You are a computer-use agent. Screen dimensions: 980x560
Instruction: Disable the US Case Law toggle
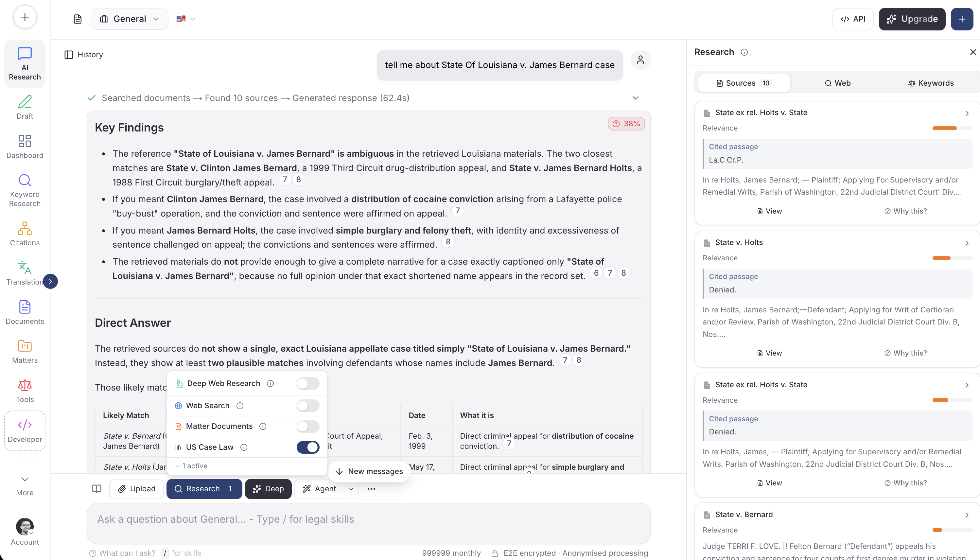pyautogui.click(x=308, y=447)
